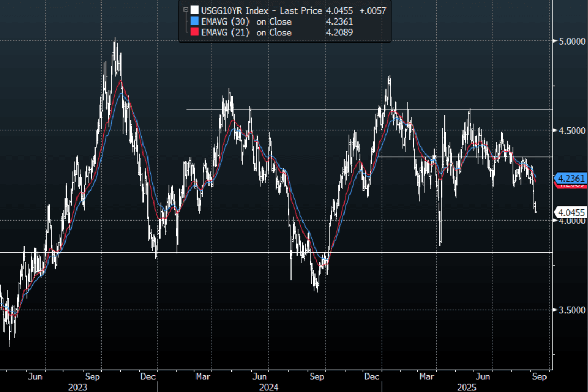Click the blue EMAVG (30) swatch
The image size is (588, 392).
click(x=194, y=22)
